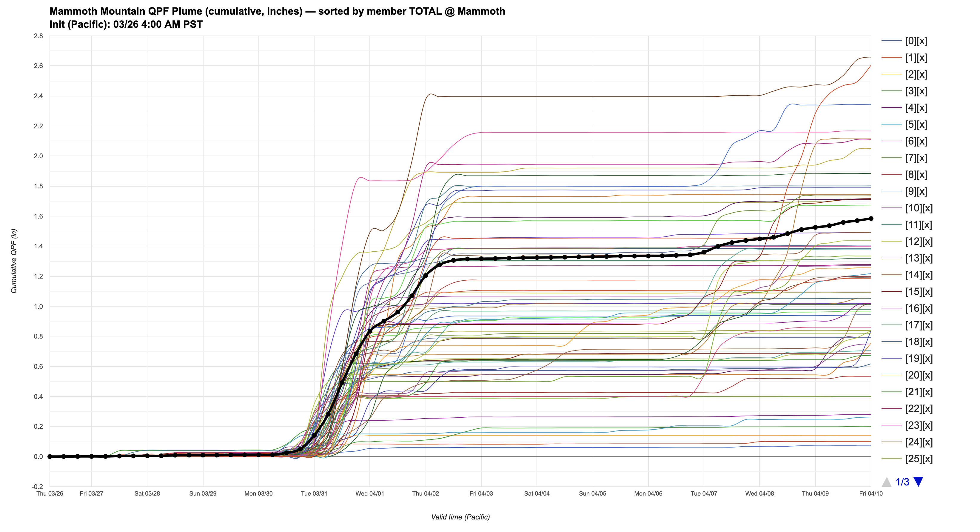The image size is (980, 532).
Task: Click the Mammoth Mountain QPF Plume chart title
Action: pyautogui.click(x=277, y=11)
